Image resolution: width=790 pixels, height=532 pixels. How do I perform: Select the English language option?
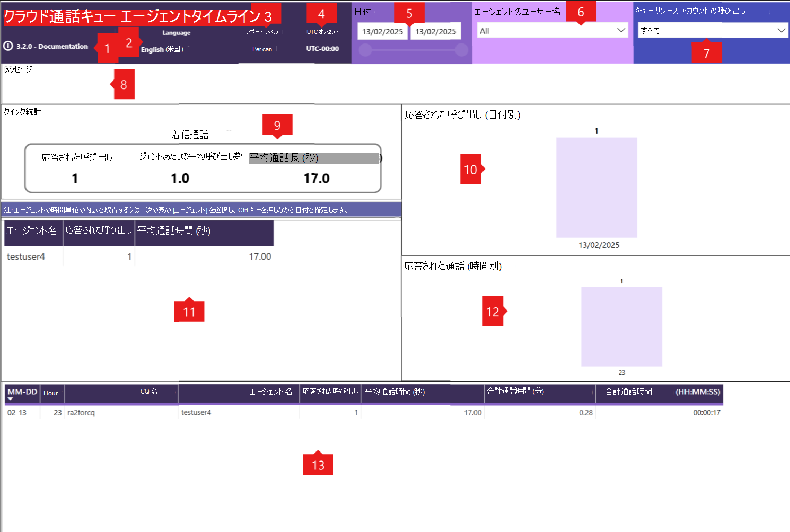coord(162,49)
